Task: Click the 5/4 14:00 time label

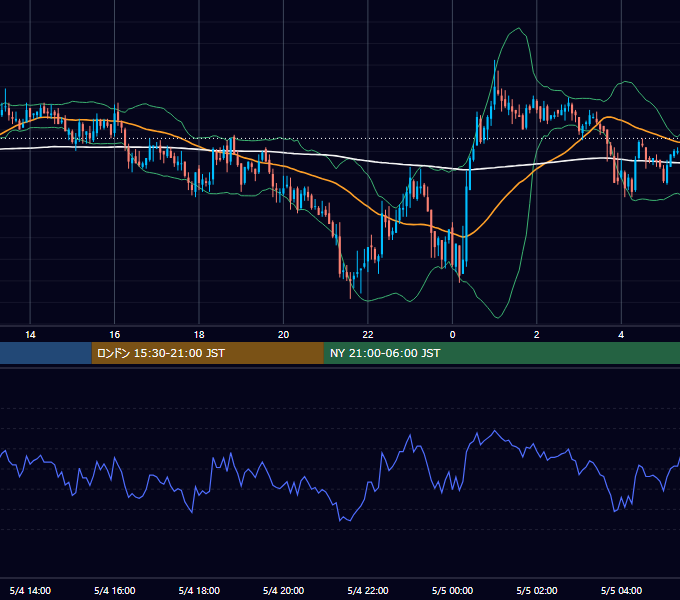Action: [x=30, y=590]
